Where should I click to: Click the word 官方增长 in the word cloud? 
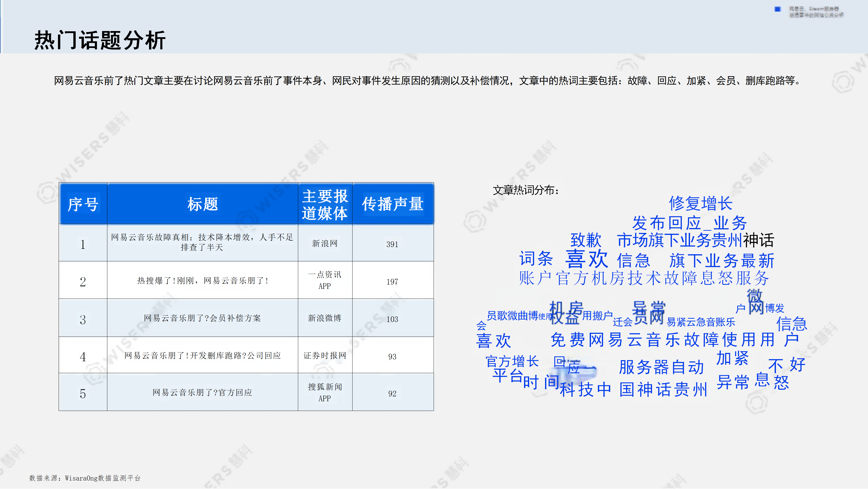512,361
